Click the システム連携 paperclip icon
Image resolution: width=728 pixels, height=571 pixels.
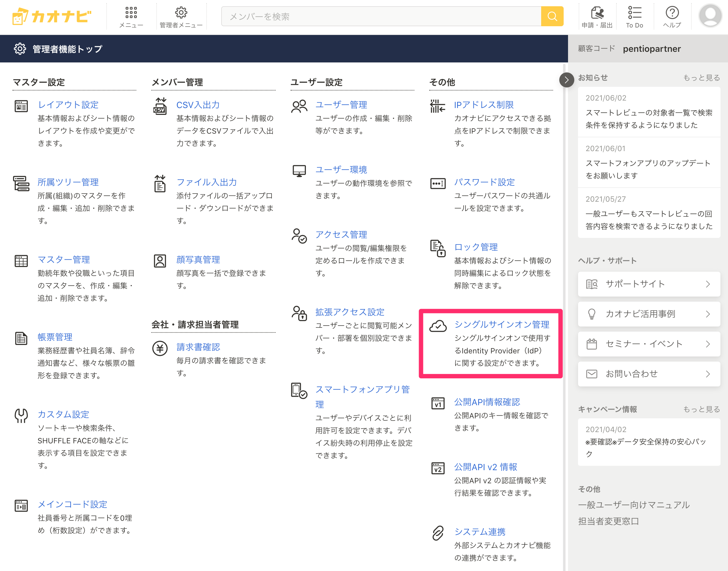click(438, 533)
